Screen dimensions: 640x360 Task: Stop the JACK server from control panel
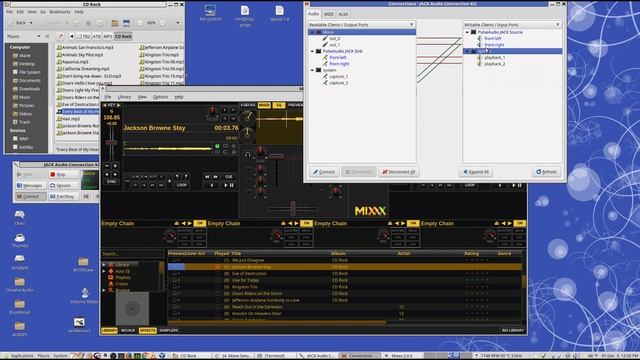click(x=63, y=174)
